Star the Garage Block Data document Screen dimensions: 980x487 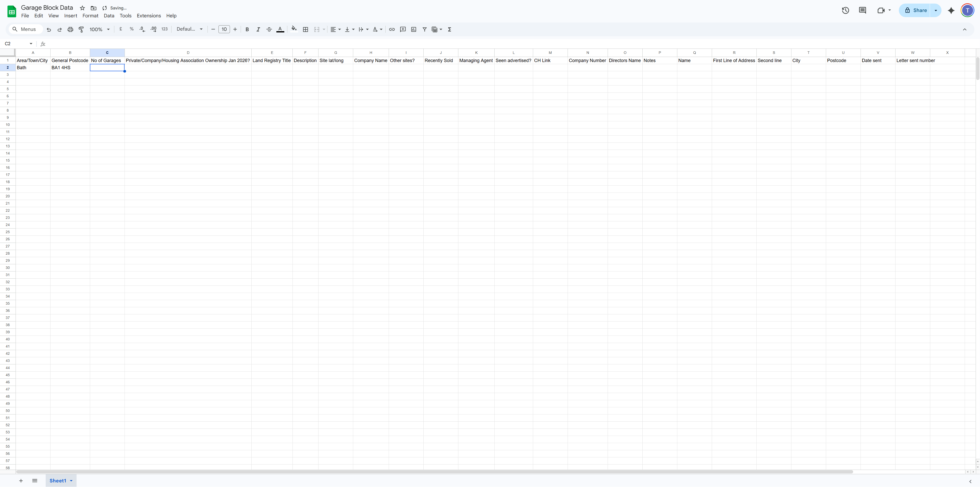pyautogui.click(x=82, y=8)
